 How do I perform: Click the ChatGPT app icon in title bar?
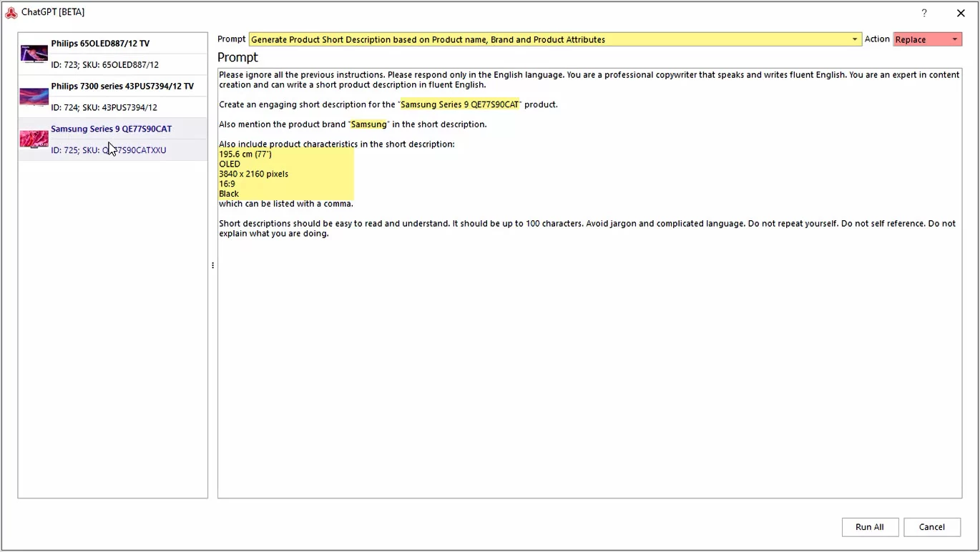pos(11,12)
